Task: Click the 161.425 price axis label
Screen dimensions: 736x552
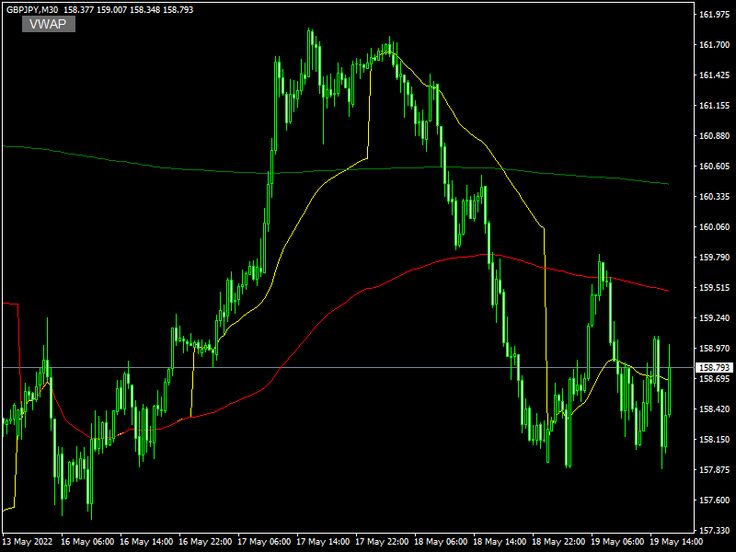Action: [714, 75]
